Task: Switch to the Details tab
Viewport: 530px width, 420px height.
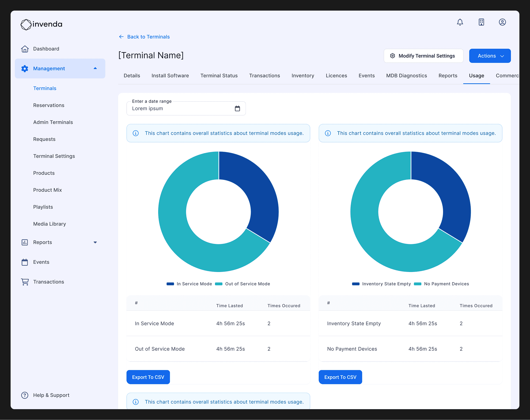Action: coord(132,76)
